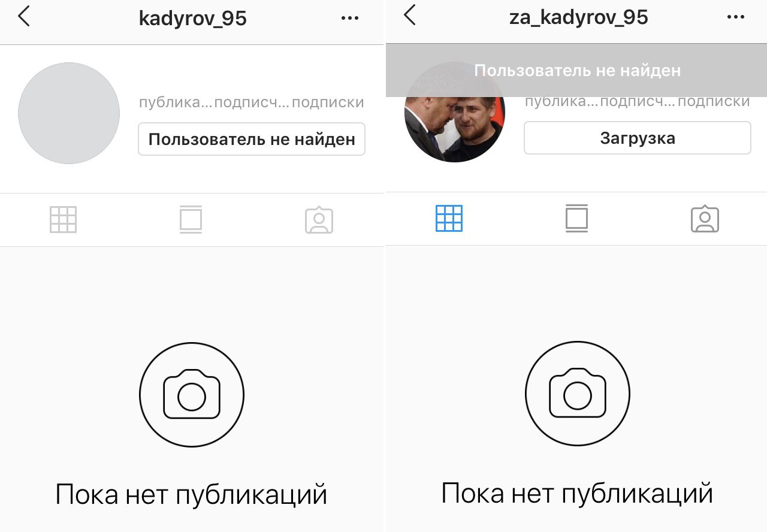The image size is (767, 532).
Task: Select grid view on kadyrov_95 profile
Action: [x=63, y=220]
